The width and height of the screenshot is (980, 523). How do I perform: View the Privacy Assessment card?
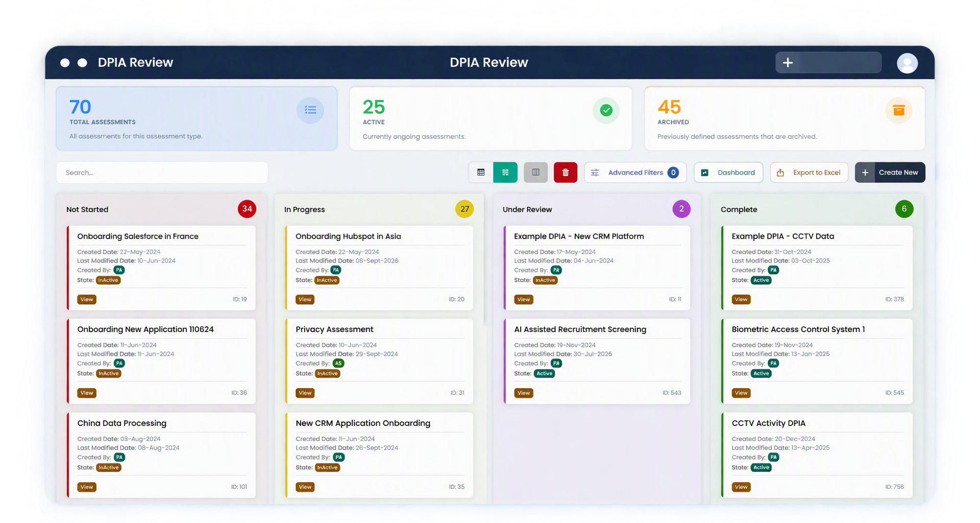[x=305, y=393]
